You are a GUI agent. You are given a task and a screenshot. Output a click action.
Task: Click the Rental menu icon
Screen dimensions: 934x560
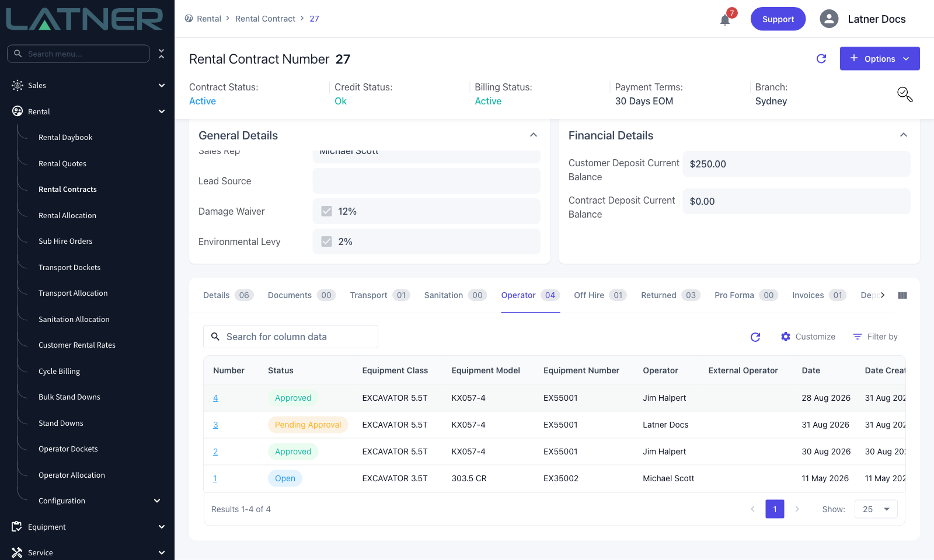pyautogui.click(x=18, y=111)
